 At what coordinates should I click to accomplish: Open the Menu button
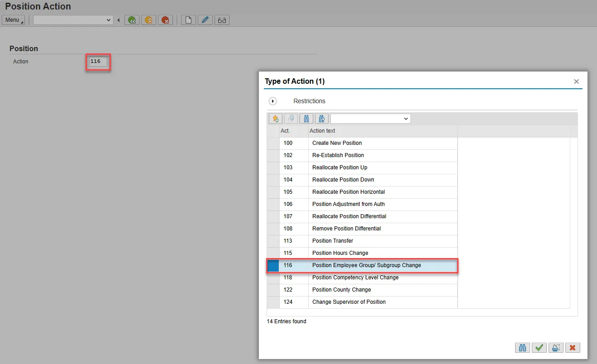pyautogui.click(x=13, y=20)
